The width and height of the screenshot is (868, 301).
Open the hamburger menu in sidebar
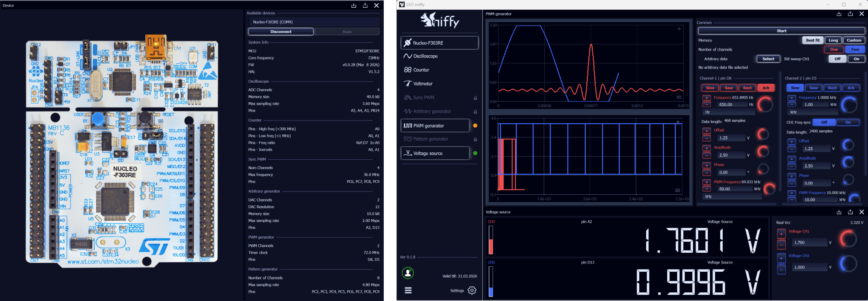tap(408, 290)
